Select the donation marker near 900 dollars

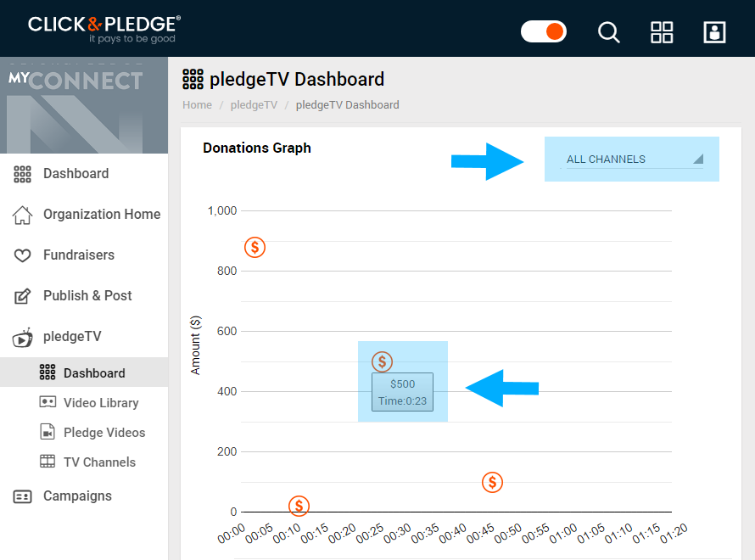point(254,248)
